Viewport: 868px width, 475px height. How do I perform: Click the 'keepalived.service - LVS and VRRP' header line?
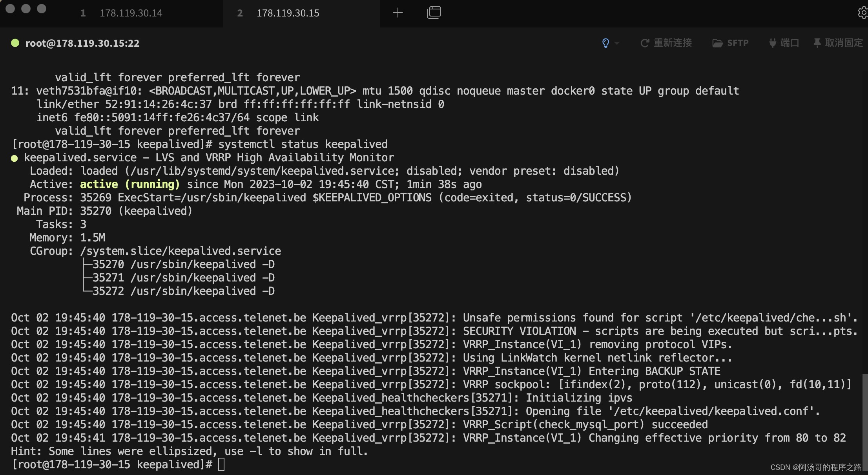click(x=202, y=157)
